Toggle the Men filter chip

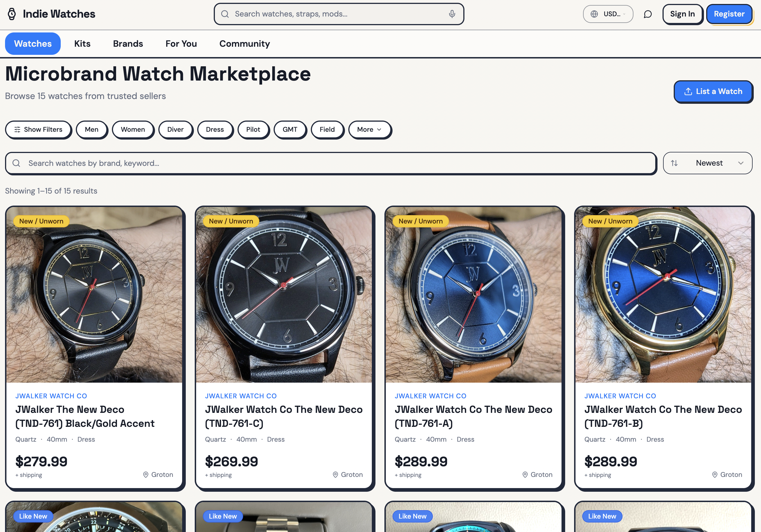pyautogui.click(x=91, y=130)
